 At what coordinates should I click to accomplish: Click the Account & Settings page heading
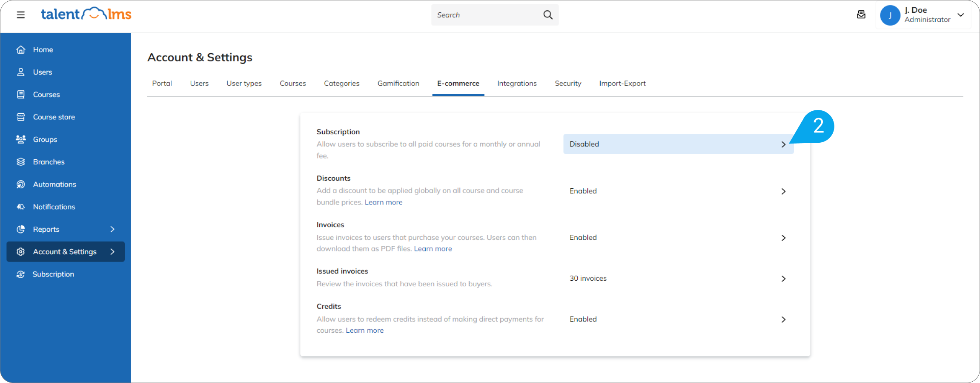tap(200, 57)
